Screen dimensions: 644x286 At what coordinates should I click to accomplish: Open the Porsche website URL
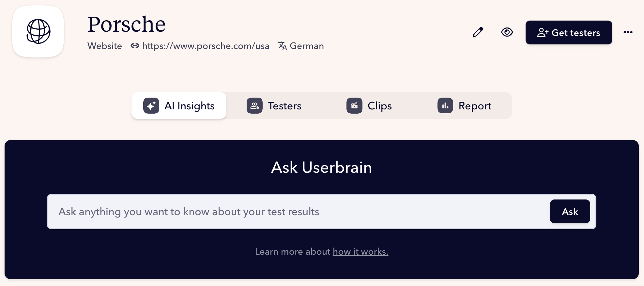click(206, 46)
